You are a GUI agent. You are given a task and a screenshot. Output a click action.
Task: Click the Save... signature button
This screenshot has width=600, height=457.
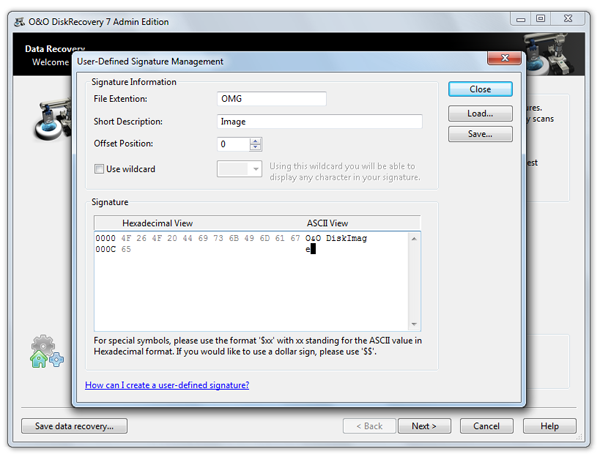pos(481,134)
